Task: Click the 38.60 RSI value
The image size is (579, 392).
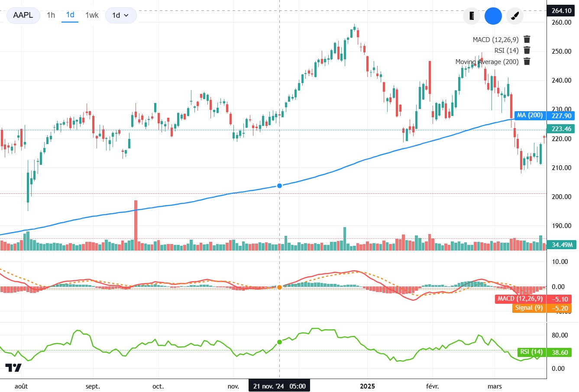Action: [560, 352]
